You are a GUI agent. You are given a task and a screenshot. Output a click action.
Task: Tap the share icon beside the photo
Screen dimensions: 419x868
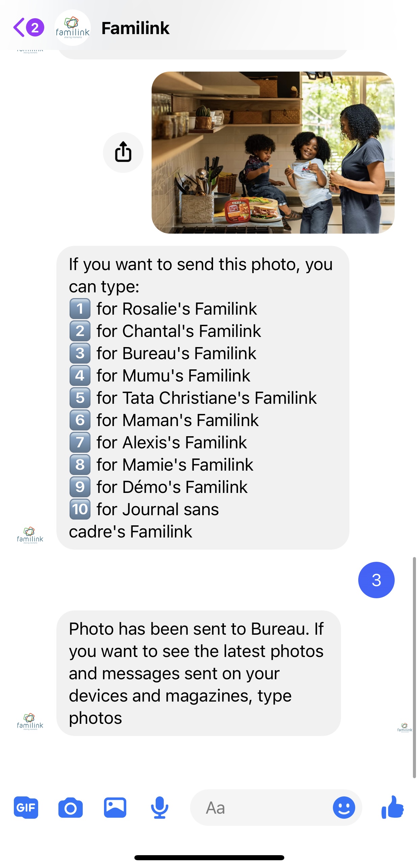123,152
